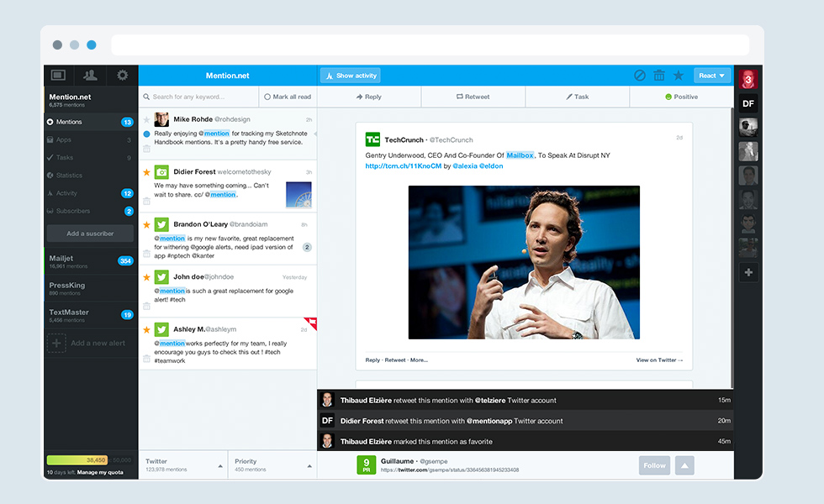Click the Twitter icon on Ashley M. mention
The width and height of the screenshot is (824, 504).
[x=161, y=329]
